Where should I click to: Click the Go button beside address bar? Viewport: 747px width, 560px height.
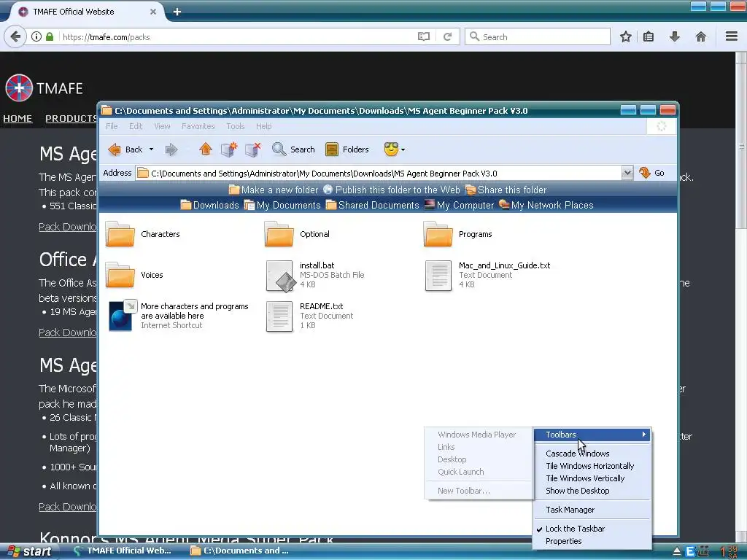(651, 173)
